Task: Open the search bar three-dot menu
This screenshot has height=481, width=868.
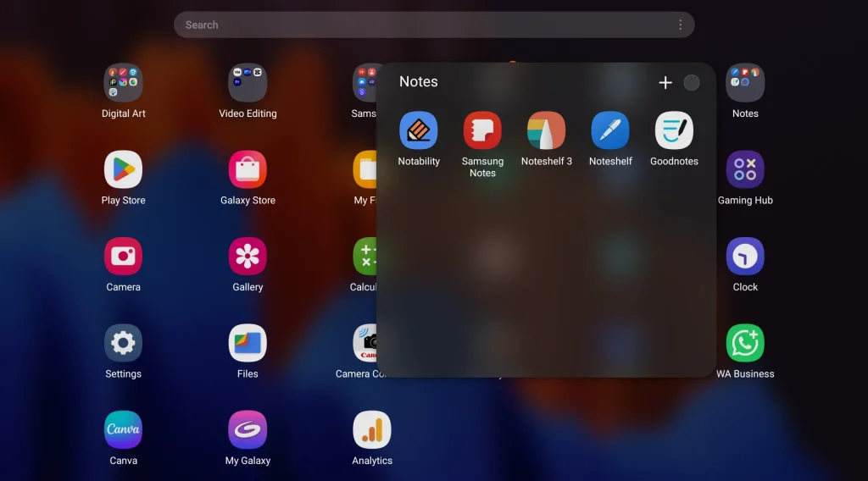Action: click(x=680, y=25)
